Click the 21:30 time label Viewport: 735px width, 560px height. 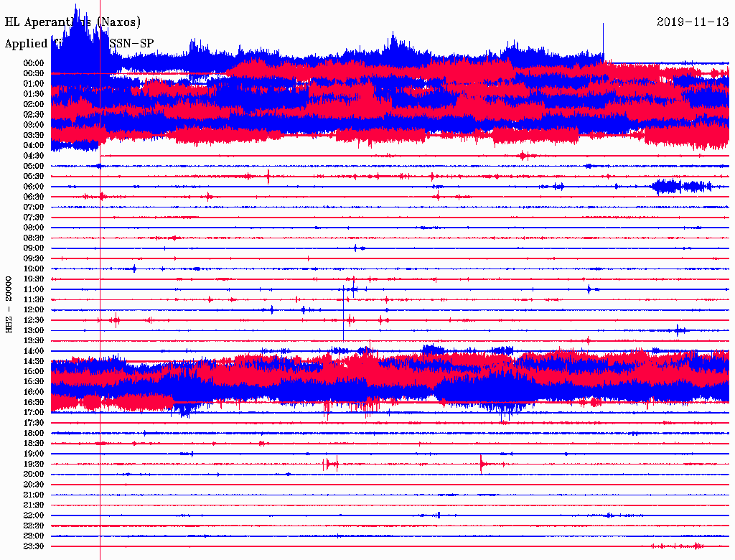(x=34, y=505)
